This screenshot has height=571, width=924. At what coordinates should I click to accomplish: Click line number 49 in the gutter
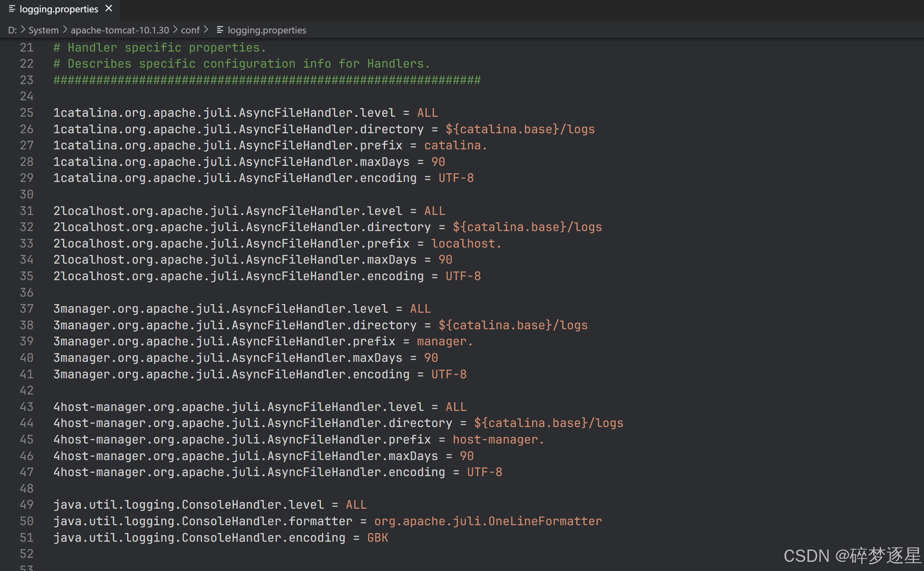pos(26,505)
